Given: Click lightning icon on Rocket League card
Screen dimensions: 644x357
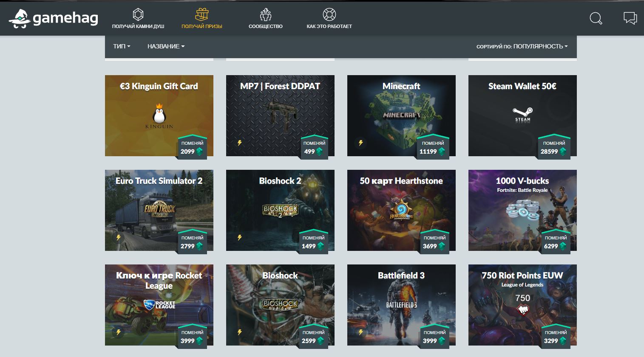Looking at the screenshot, I should coord(119,332).
